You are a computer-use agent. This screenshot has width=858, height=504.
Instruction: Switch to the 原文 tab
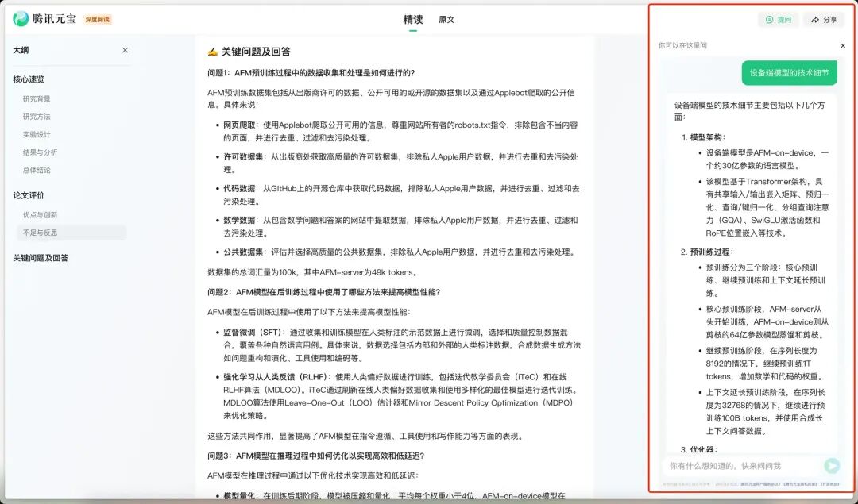point(446,20)
